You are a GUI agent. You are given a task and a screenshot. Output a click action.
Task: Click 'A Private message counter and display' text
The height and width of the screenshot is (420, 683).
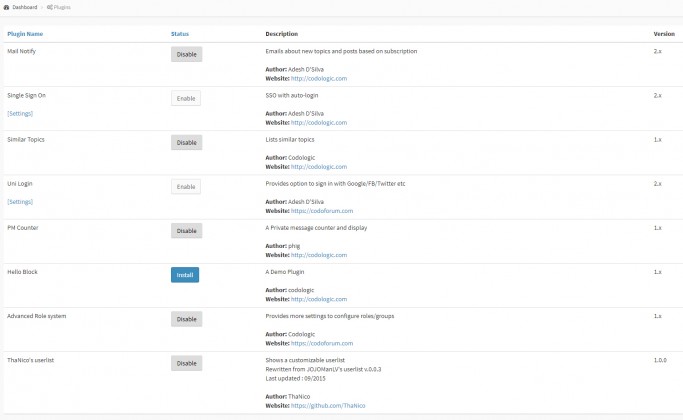(x=316, y=228)
